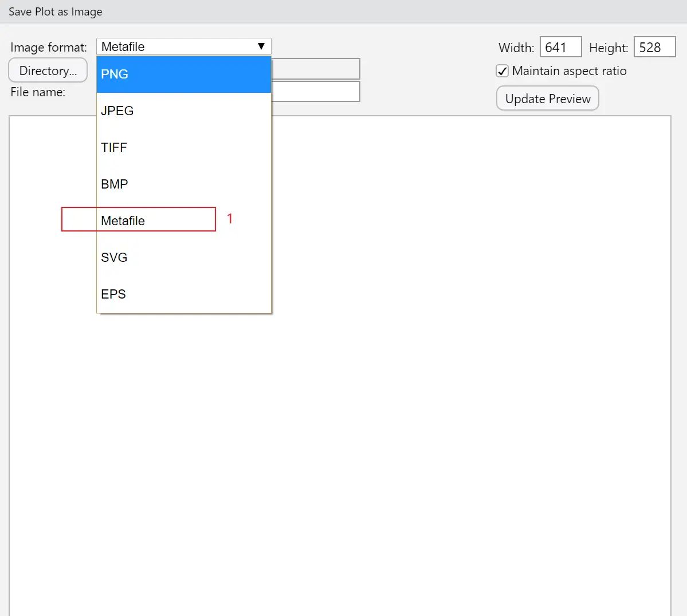
Task: Click the Update Preview button
Action: [x=547, y=98]
